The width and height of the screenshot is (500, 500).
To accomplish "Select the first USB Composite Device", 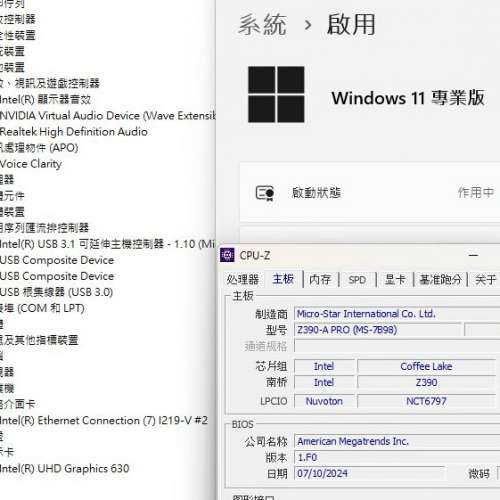I will point(57,260).
